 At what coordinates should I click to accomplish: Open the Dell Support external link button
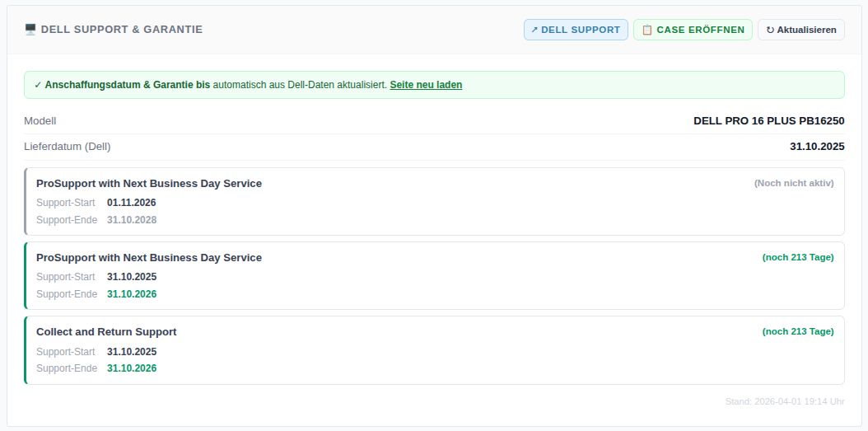point(576,30)
